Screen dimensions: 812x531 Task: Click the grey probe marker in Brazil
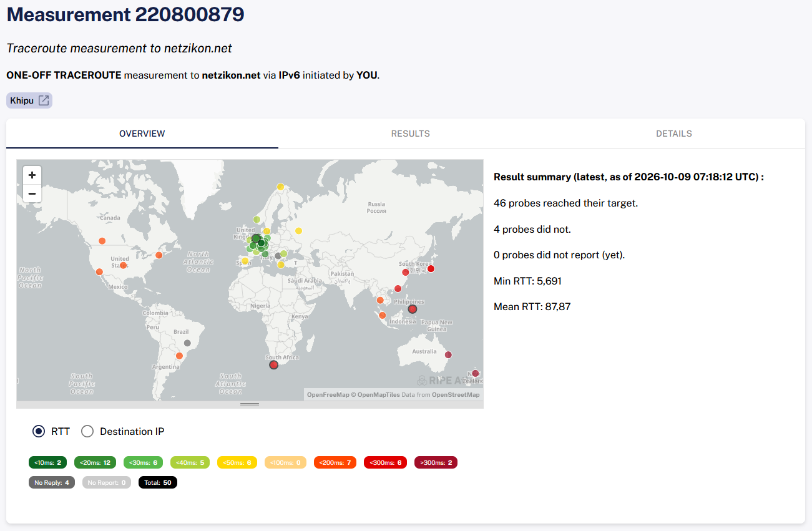pyautogui.click(x=187, y=343)
